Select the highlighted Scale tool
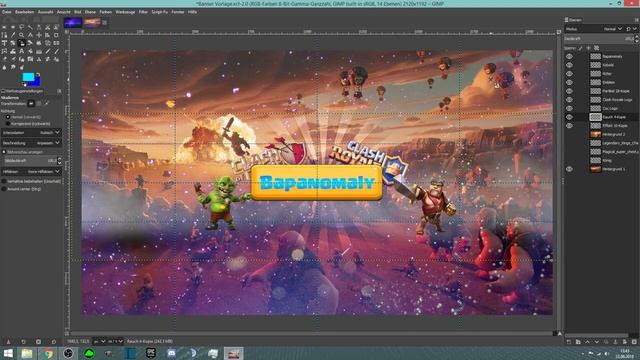The image size is (640, 360). (x=21, y=43)
